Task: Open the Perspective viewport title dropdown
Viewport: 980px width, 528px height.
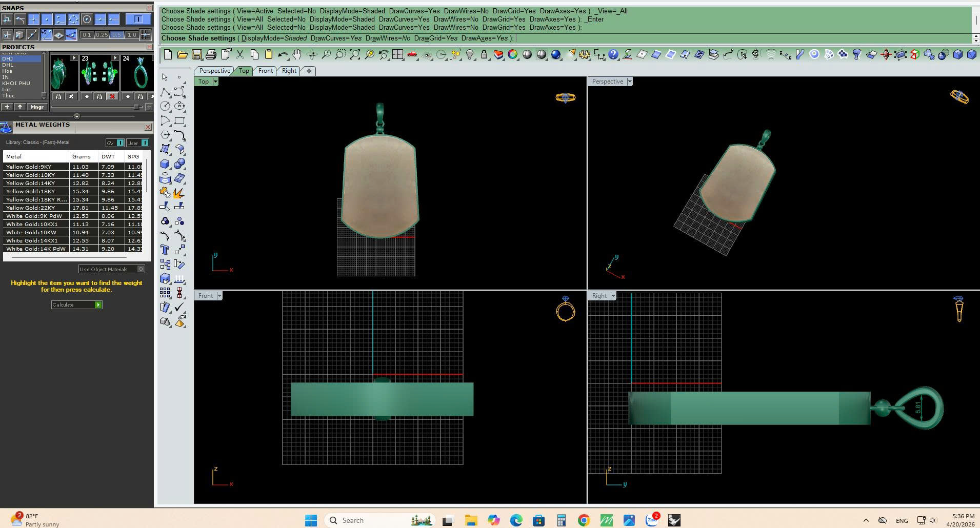Action: [x=629, y=82]
